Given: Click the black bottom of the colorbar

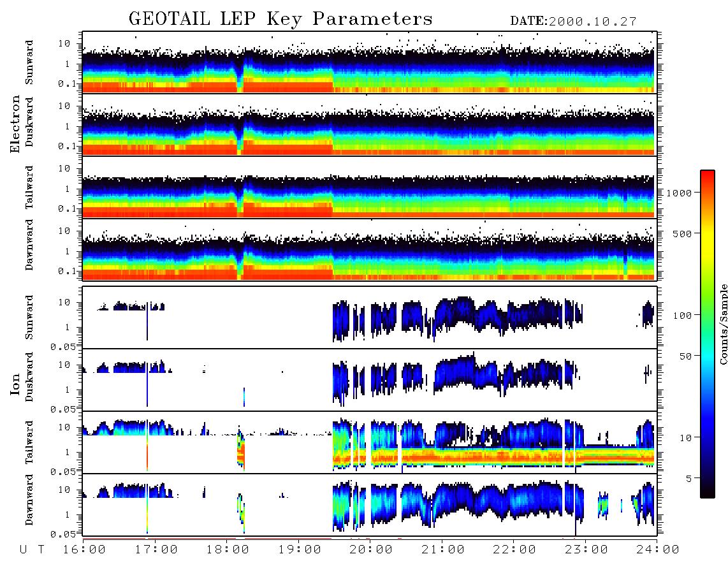Looking at the screenshot, I should (708, 492).
